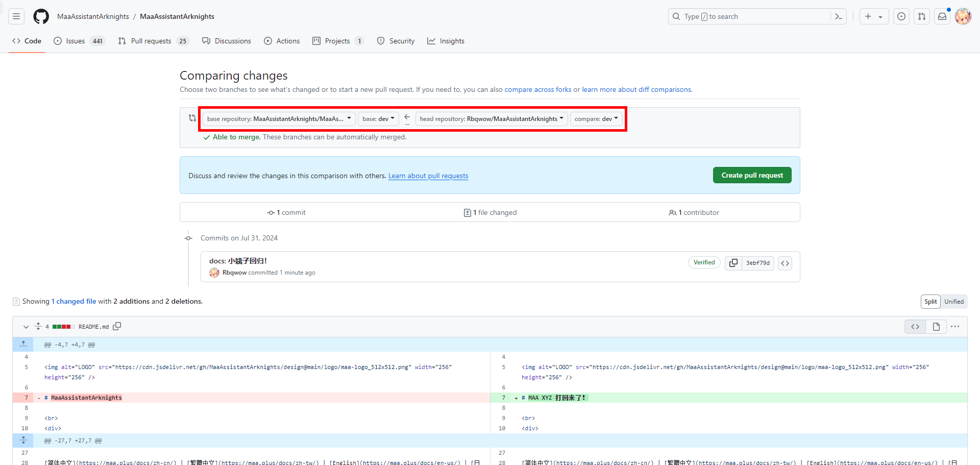
Task: Open the create new plus menu
Action: (x=874, y=16)
